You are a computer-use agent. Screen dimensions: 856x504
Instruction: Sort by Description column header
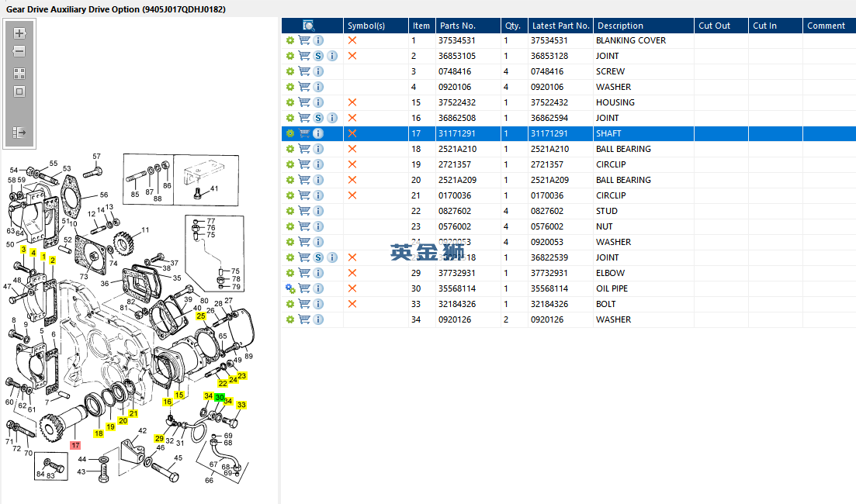643,26
